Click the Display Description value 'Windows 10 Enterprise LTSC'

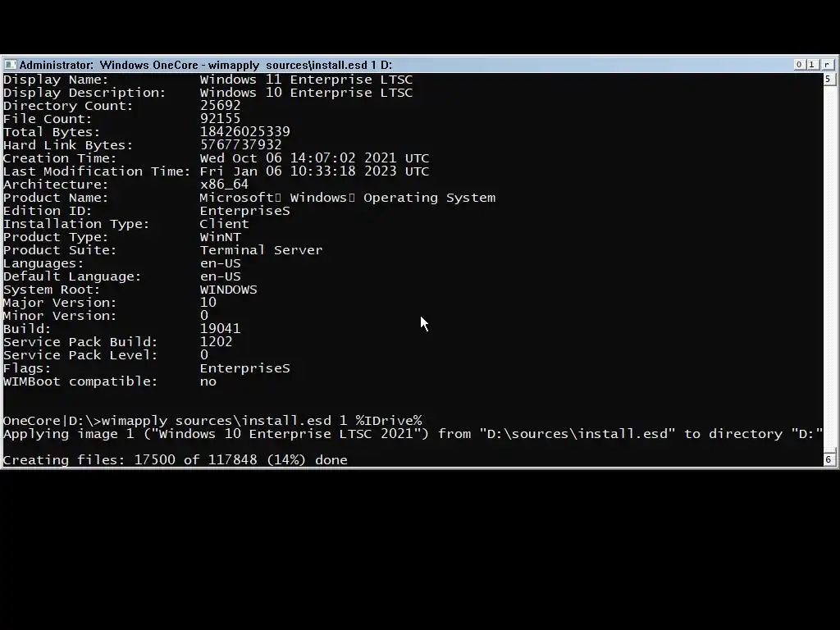pyautogui.click(x=307, y=93)
